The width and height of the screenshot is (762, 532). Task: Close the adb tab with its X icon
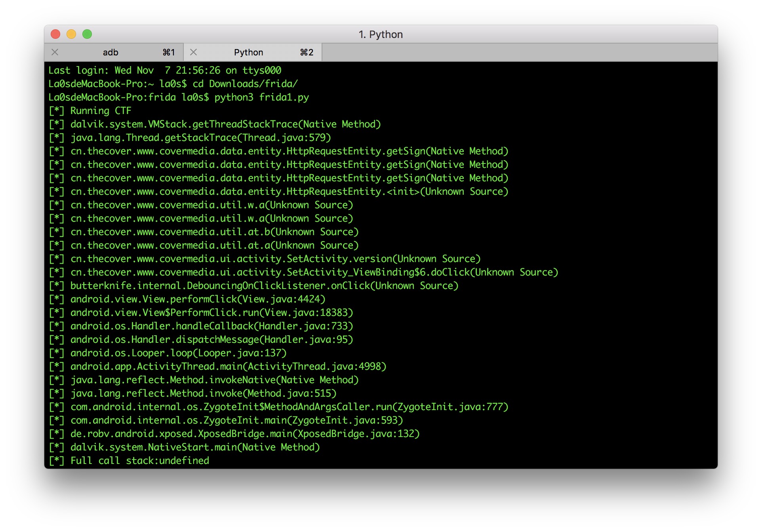[55, 52]
